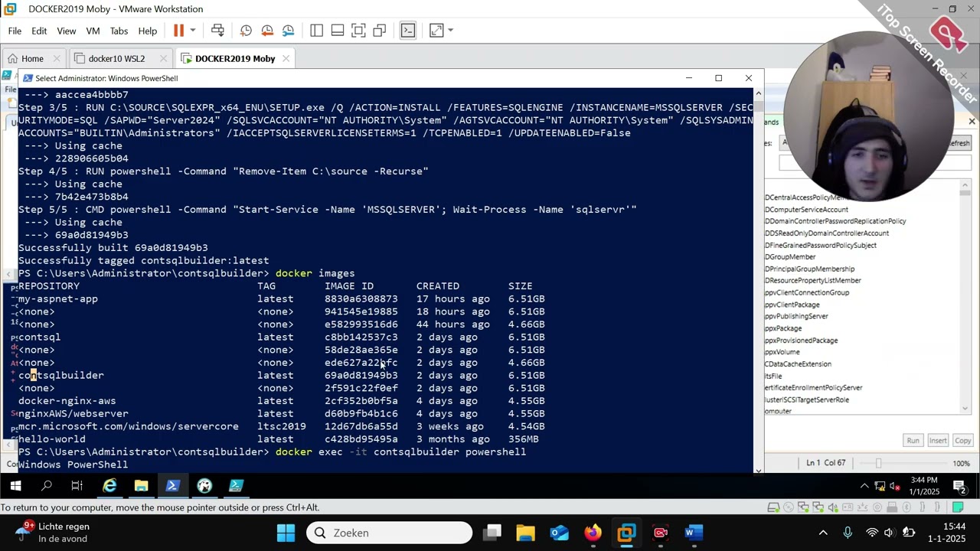Open File Explorer on the host taskbar

click(x=526, y=533)
